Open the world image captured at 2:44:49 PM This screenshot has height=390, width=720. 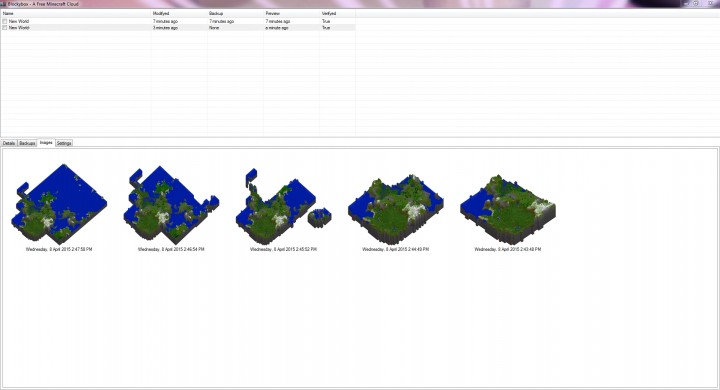click(396, 209)
